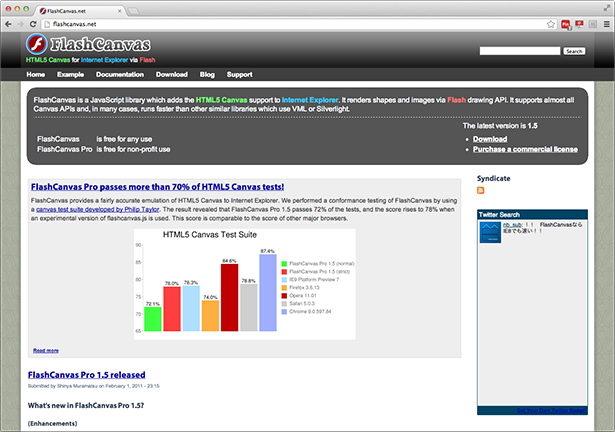This screenshot has width=615, height=432.
Task: Click the orange RSS feed icon
Action: point(480,190)
